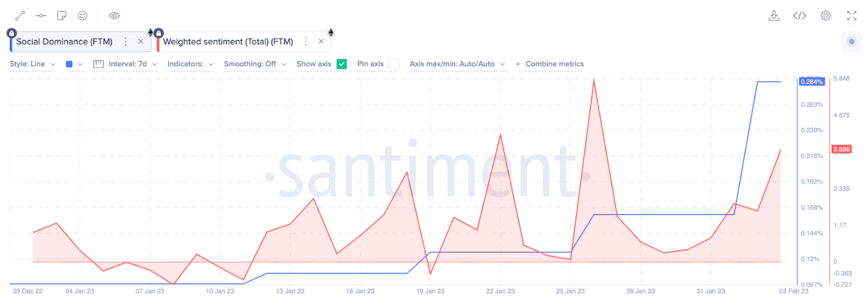Check the Pin axis checkbox
Image resolution: width=868 pixels, height=301 pixels.
pyautogui.click(x=394, y=64)
